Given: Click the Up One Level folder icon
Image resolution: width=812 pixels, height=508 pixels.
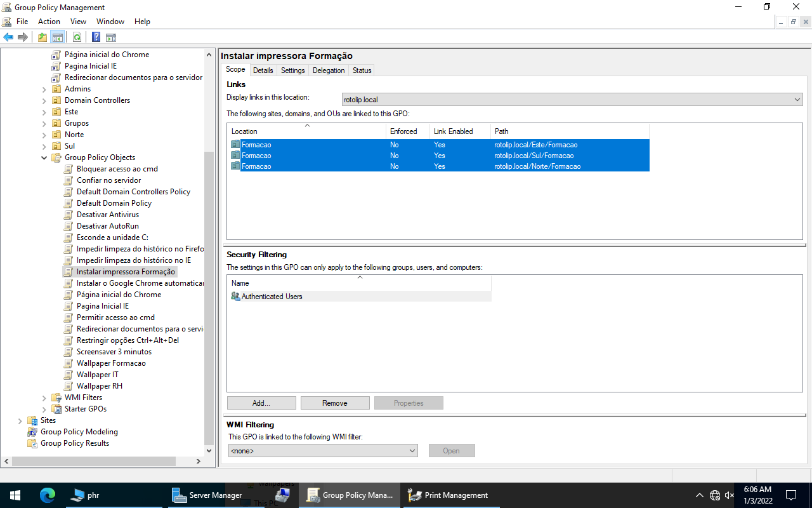Looking at the screenshot, I should tap(43, 37).
